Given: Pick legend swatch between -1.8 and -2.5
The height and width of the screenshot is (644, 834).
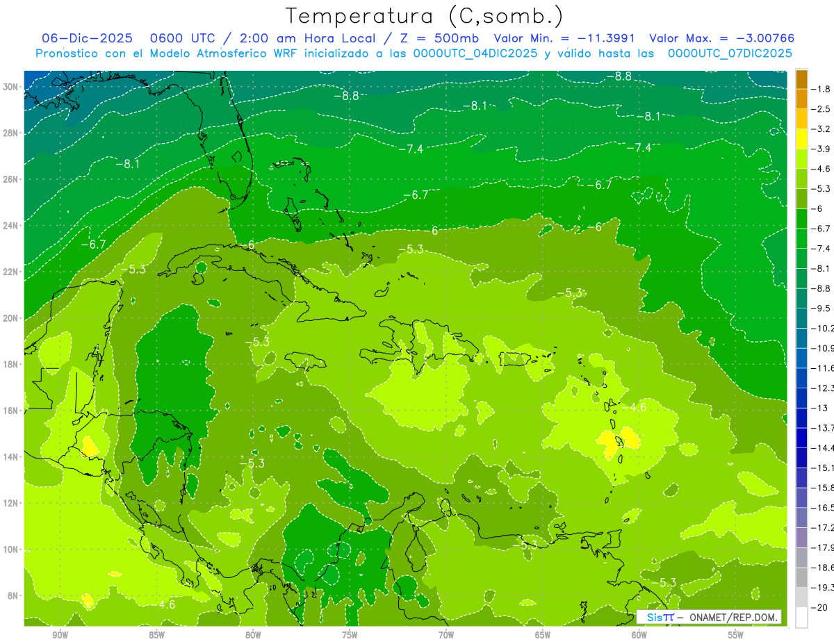Looking at the screenshot, I should [x=801, y=99].
